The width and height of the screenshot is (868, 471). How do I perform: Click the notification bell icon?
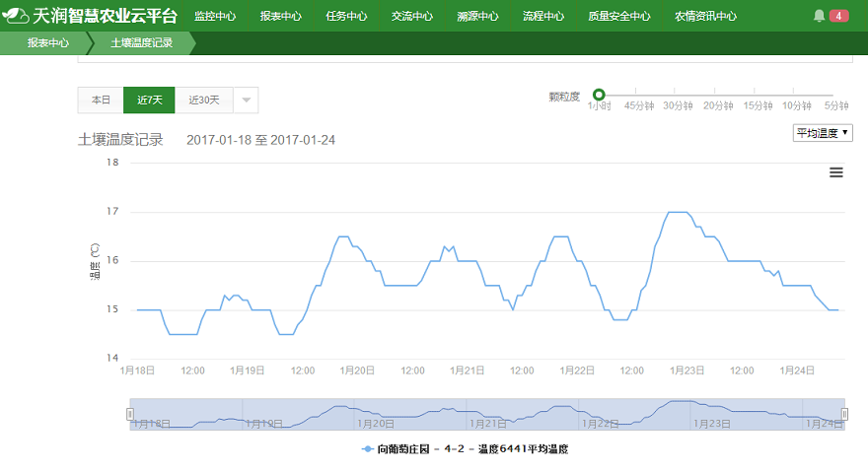819,16
